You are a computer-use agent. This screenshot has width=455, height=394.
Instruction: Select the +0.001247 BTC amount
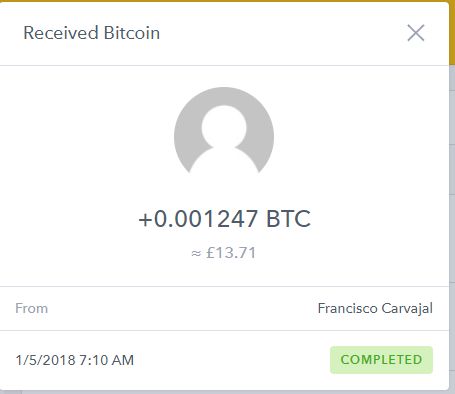(x=224, y=219)
